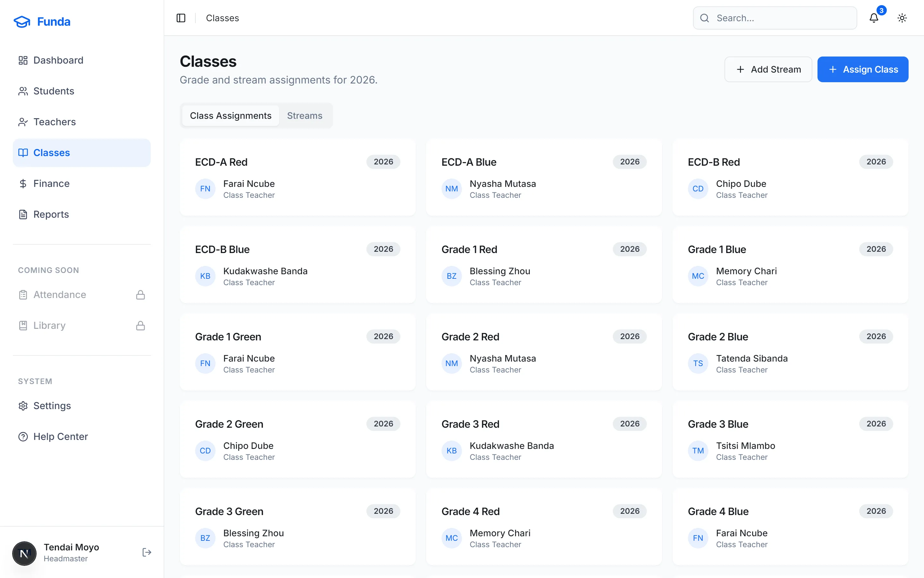Click CD avatar on ECD-B Red
Screen dimensions: 924x578
(x=698, y=189)
